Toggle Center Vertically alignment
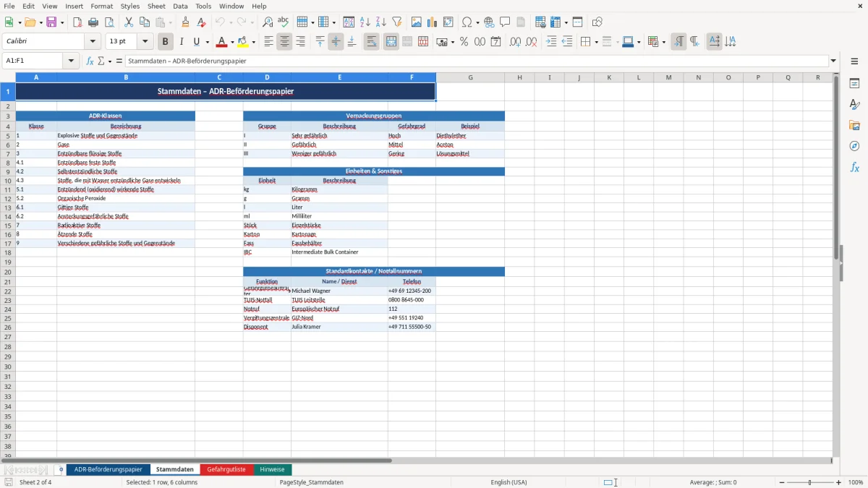 coord(336,42)
